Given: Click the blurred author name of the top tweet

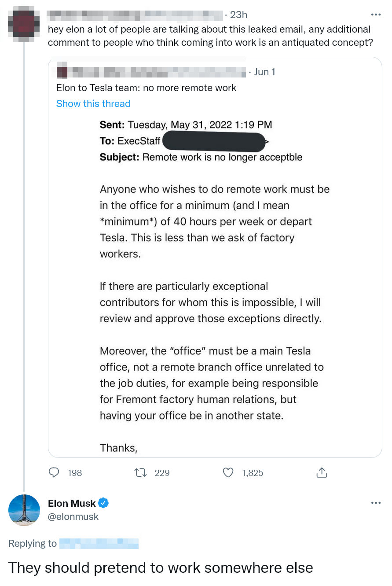Looking at the screenshot, I should [x=134, y=15].
